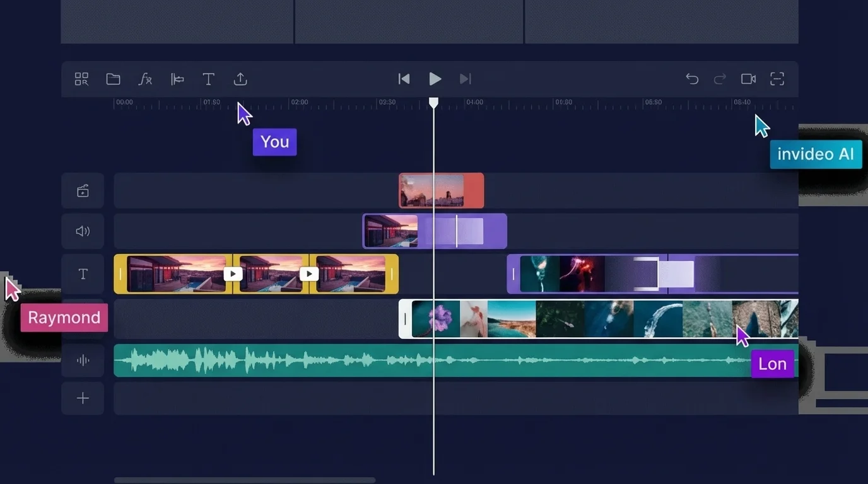Open the effects (fx) panel
Screen dimensions: 868x484
pos(145,79)
